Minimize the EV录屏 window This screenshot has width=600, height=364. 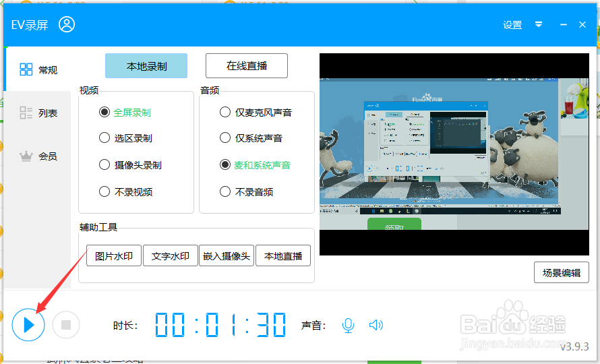[564, 24]
